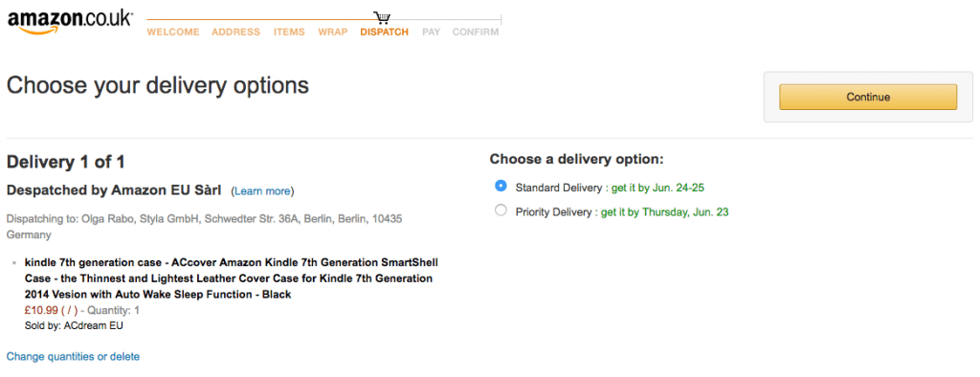Jump to the WRAP step
Screen dimensions: 980x377
tap(332, 32)
